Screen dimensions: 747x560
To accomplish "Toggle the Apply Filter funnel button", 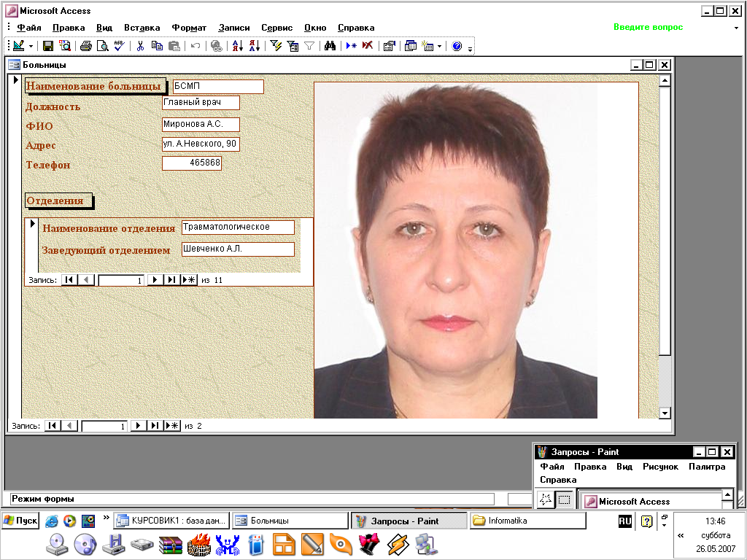I will (309, 46).
